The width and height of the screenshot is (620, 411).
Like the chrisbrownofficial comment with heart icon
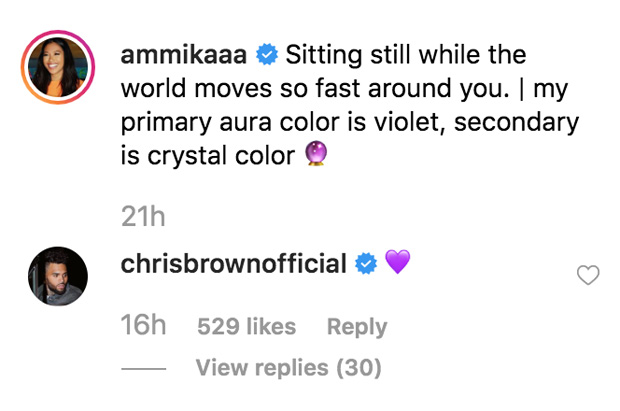pyautogui.click(x=589, y=275)
